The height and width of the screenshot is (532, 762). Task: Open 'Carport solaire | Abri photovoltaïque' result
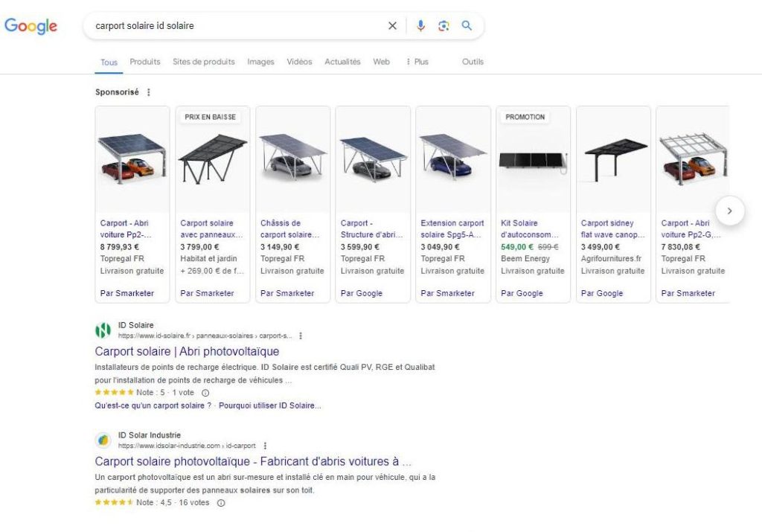tap(187, 351)
